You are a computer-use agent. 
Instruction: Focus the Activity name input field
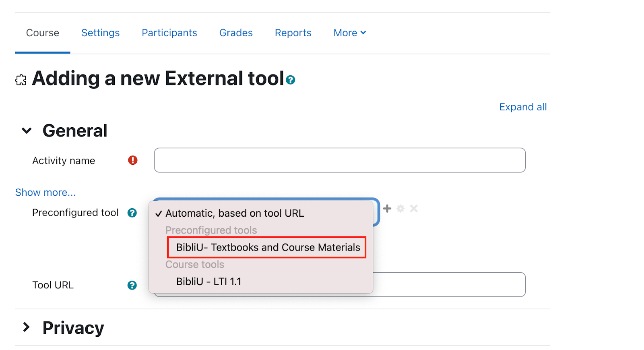pos(340,160)
